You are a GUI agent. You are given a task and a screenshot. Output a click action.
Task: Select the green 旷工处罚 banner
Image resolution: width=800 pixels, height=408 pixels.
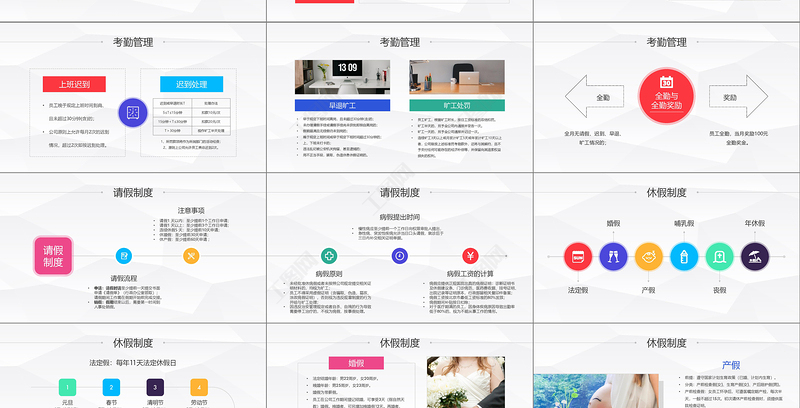pyautogui.click(x=456, y=105)
